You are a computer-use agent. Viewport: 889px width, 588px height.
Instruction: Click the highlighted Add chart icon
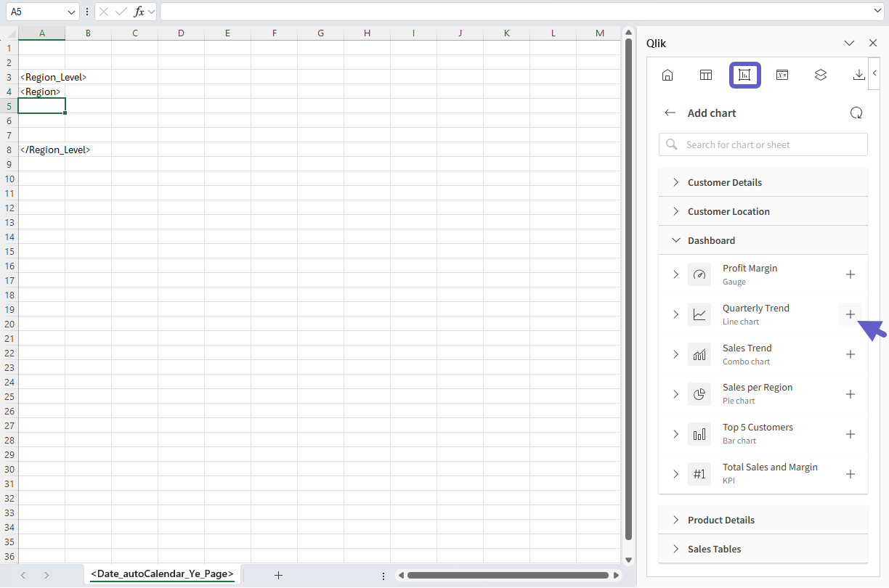[x=744, y=75]
